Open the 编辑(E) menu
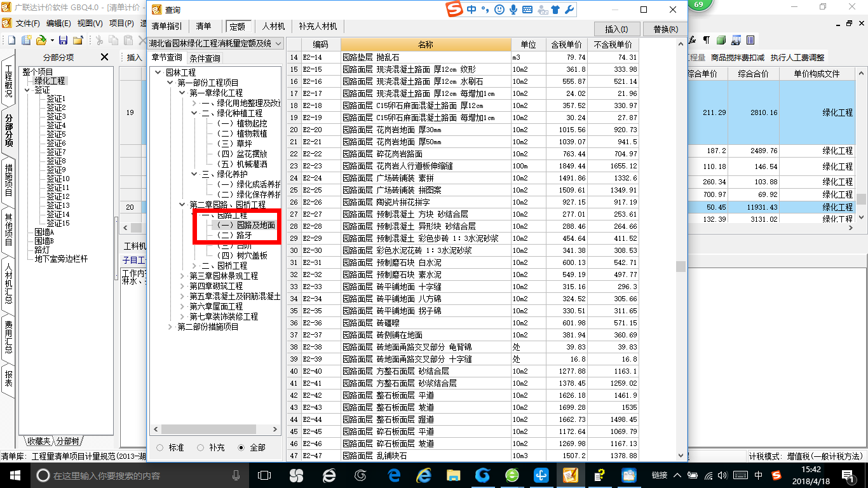Viewport: 868px width, 488px height. point(58,23)
